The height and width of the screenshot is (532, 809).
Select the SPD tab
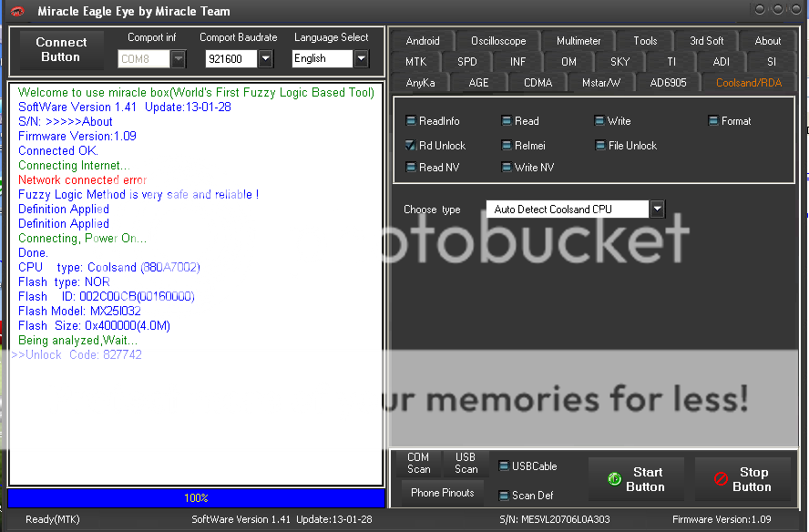click(x=467, y=62)
